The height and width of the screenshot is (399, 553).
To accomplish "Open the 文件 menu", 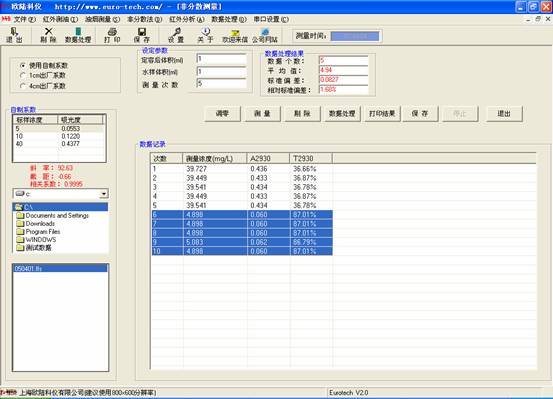I will (24, 19).
